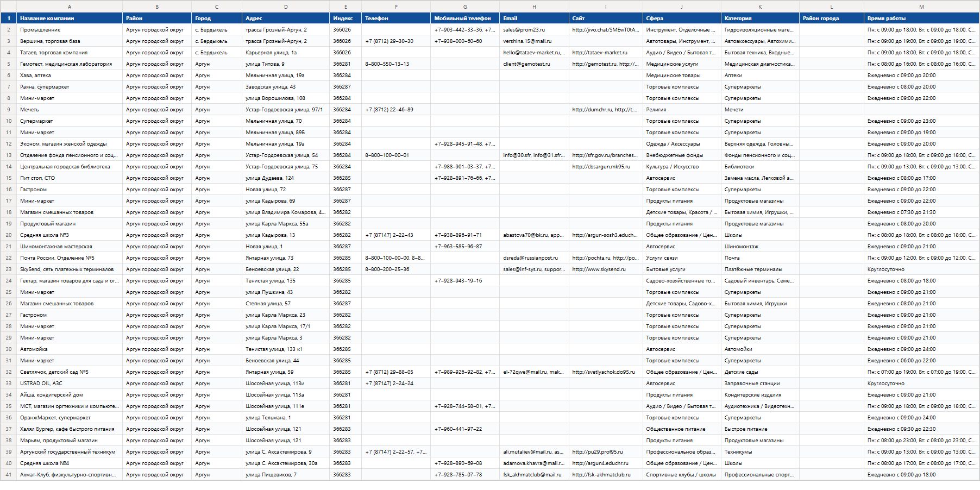This screenshot has width=980, height=490.
Task: Click the 'Услуги связи' sphere cell
Action: [682, 257]
